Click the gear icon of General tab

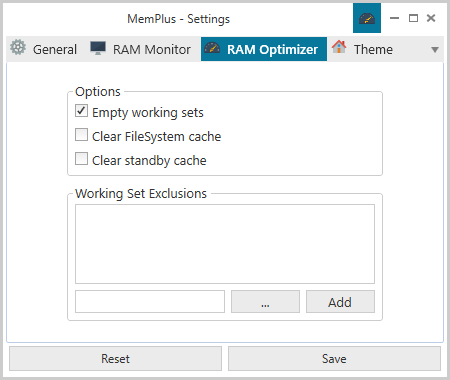[18, 48]
